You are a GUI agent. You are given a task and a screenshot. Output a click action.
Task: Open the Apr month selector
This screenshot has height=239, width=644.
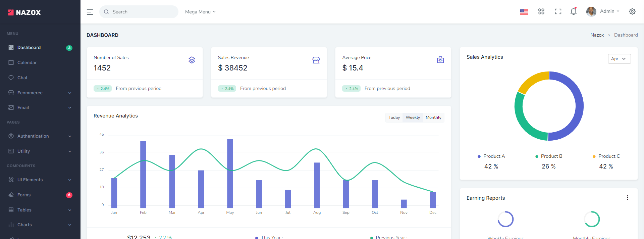(619, 59)
